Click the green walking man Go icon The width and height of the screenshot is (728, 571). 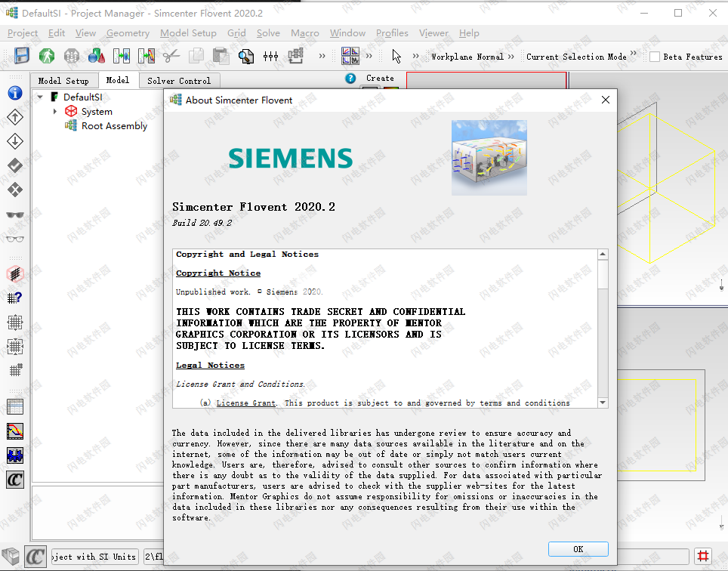point(46,56)
